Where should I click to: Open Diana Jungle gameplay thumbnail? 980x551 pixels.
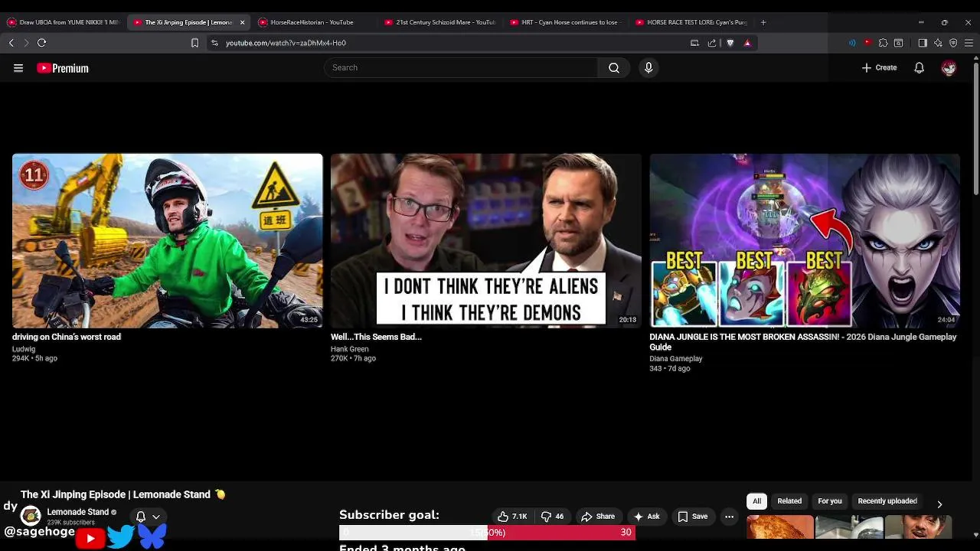click(805, 241)
